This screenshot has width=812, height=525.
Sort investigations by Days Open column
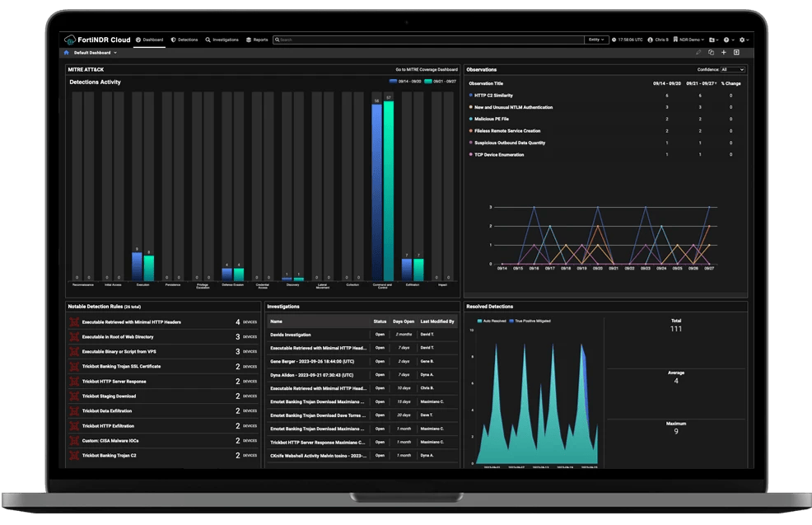[x=404, y=322]
